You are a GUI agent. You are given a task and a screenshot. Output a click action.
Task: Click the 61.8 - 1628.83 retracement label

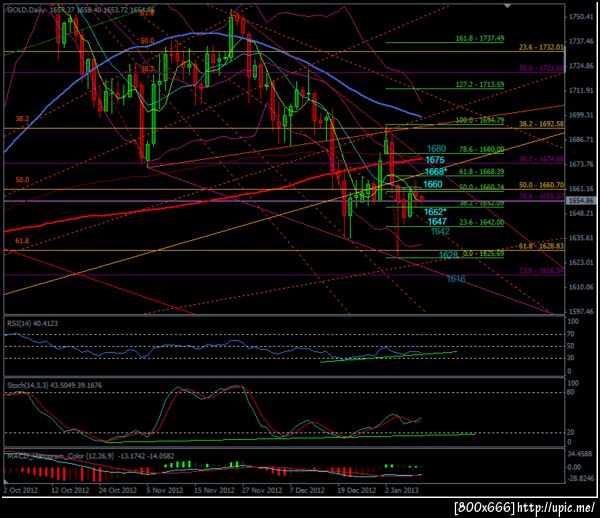click(541, 246)
